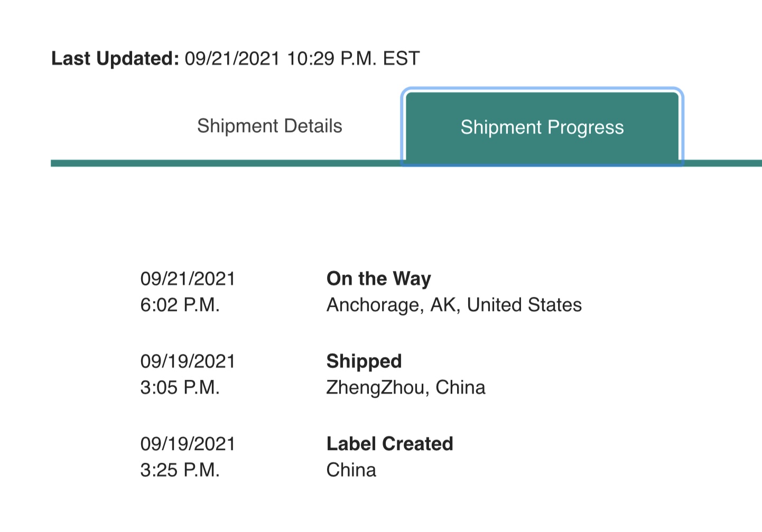Select the Shipment Progress tab
Image resolution: width=762 pixels, height=532 pixels.
pos(542,127)
